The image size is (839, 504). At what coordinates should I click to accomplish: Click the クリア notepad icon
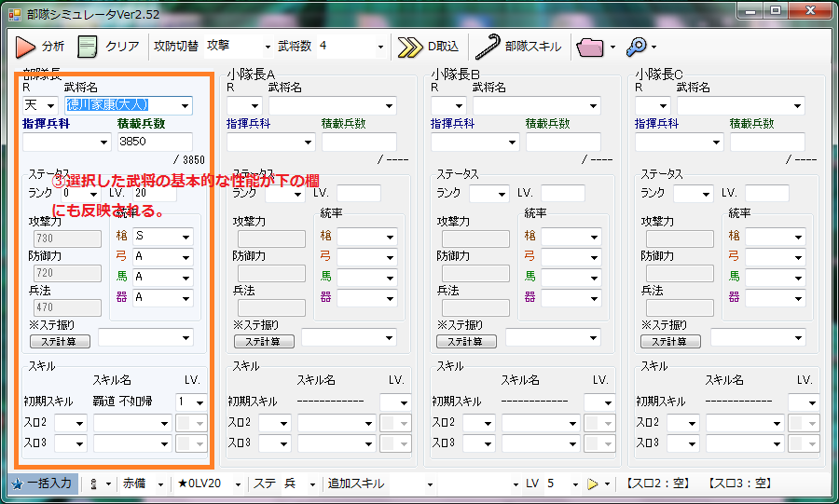tap(88, 47)
